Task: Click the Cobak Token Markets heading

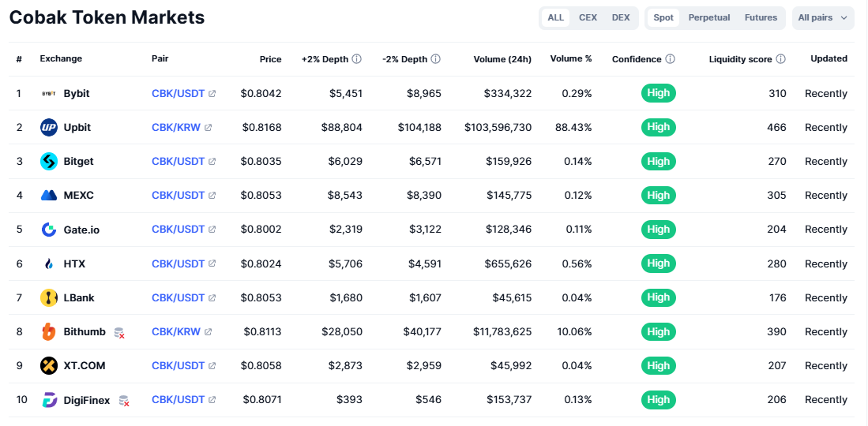Action: coord(107,17)
